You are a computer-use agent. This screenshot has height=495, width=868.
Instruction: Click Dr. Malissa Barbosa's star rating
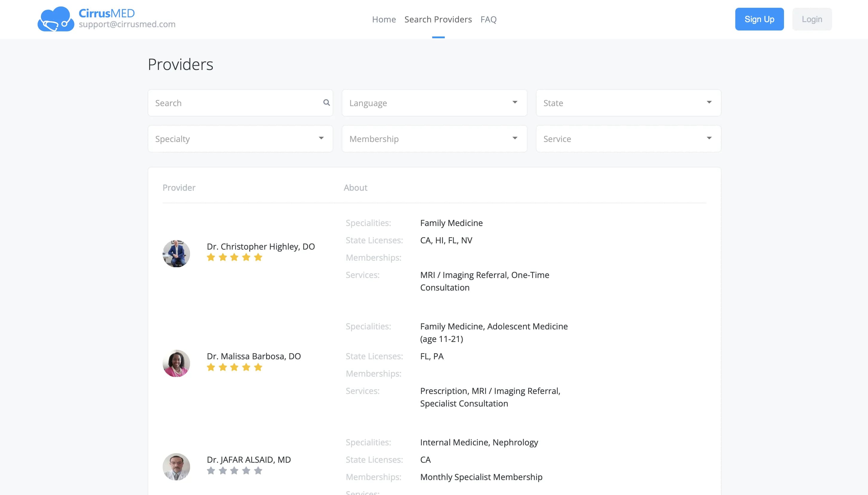coord(234,367)
